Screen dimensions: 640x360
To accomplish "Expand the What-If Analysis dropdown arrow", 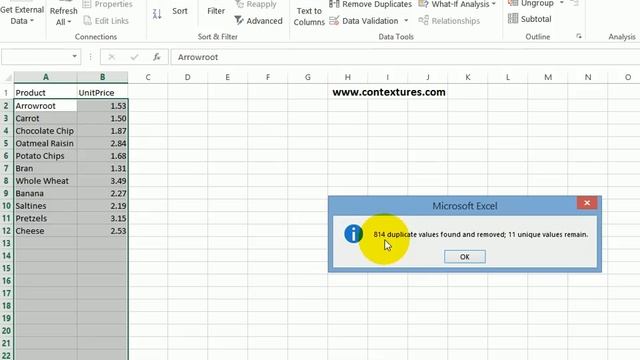I will (x=494, y=4).
